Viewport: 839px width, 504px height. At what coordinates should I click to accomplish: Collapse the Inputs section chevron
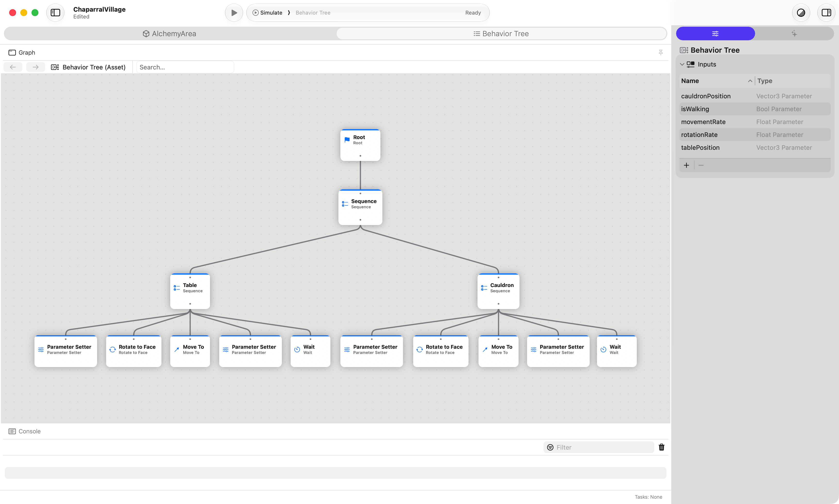[x=682, y=65]
